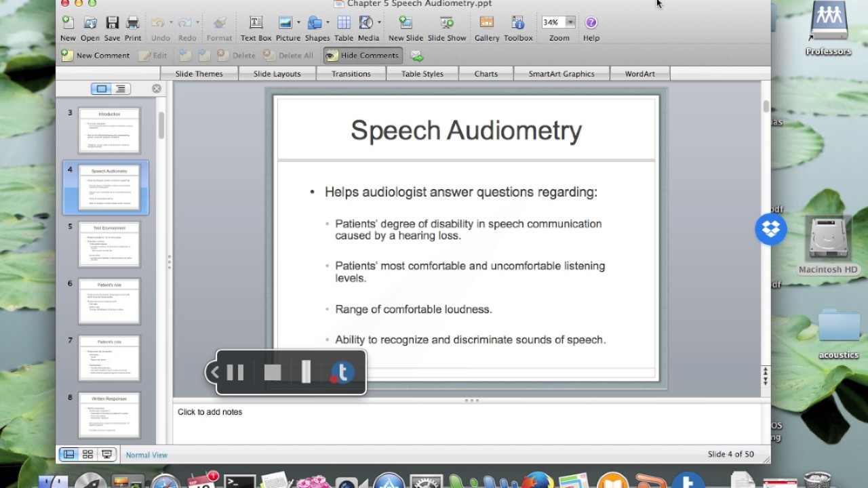Go to next comment arrow icon

pos(203,56)
